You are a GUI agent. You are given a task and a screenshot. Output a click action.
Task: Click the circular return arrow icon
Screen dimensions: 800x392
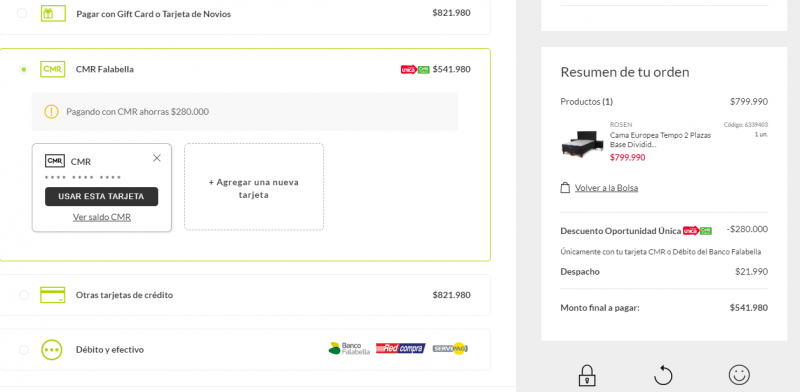click(663, 375)
